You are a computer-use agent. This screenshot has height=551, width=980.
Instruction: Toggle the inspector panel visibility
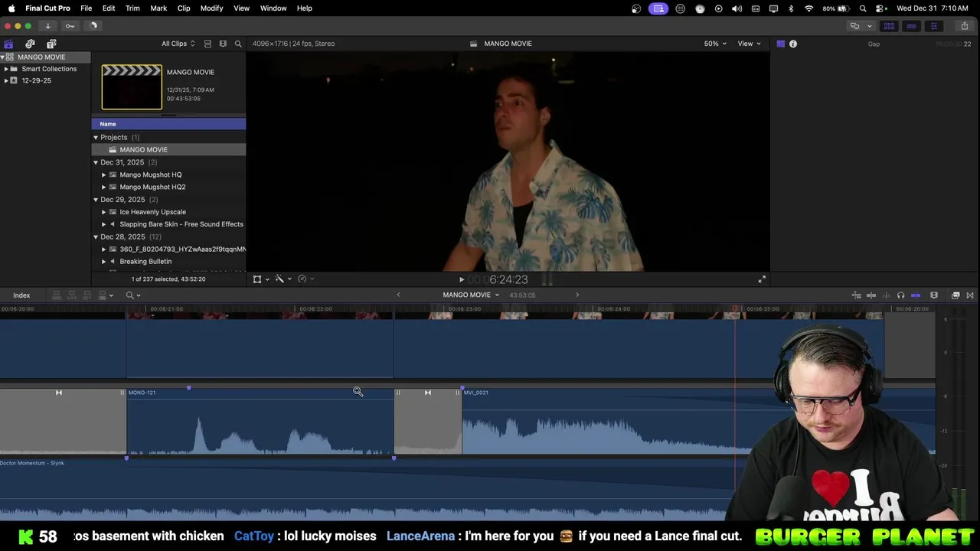[x=933, y=26]
